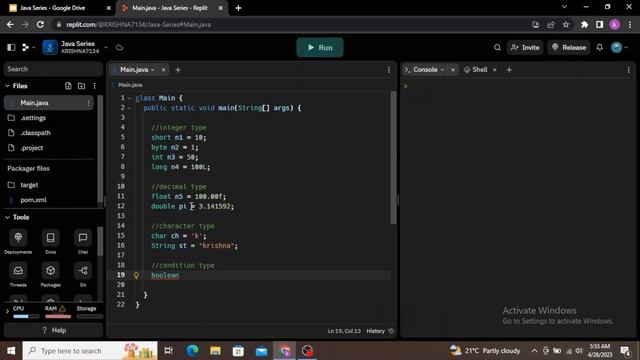Click the RAM usage bar

[x=58, y=316]
